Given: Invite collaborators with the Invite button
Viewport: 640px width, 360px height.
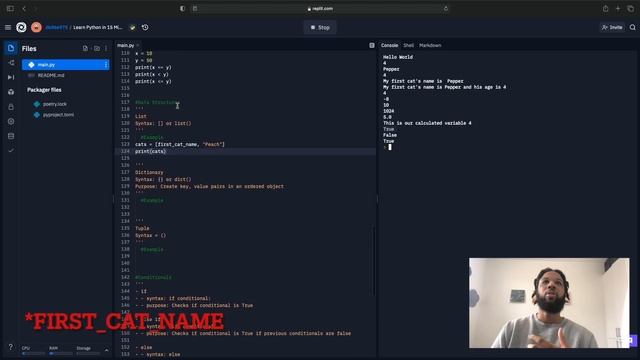Looking at the screenshot, I should pos(612,27).
